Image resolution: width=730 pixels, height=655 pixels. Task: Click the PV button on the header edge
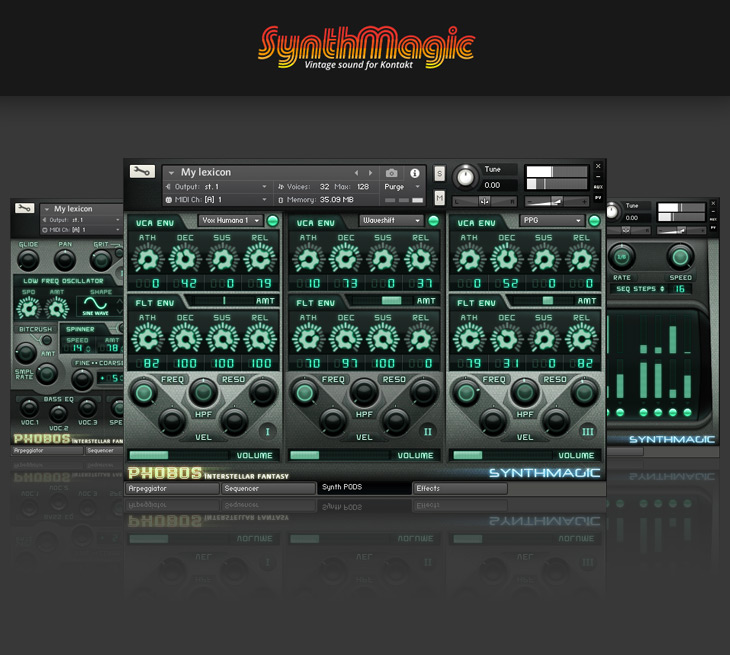pos(598,198)
